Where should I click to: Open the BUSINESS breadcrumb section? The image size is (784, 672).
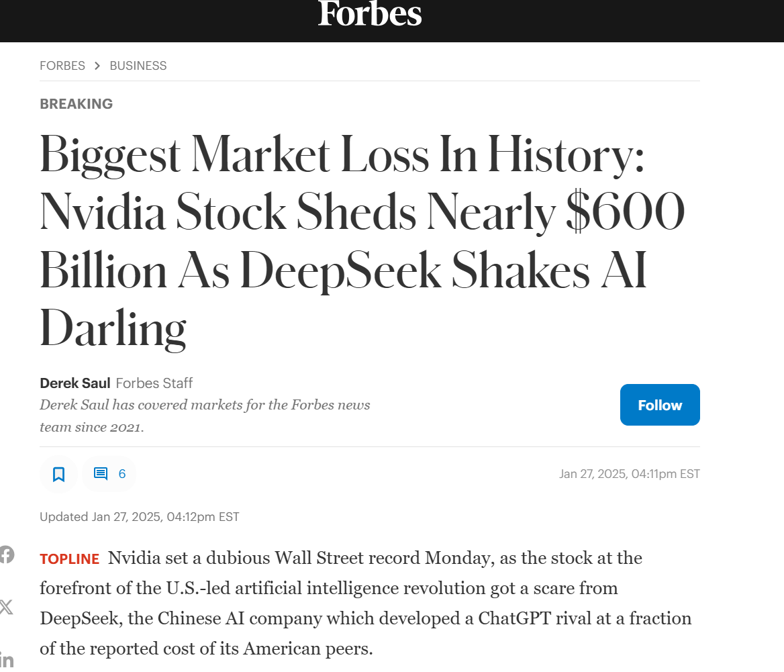click(x=138, y=66)
